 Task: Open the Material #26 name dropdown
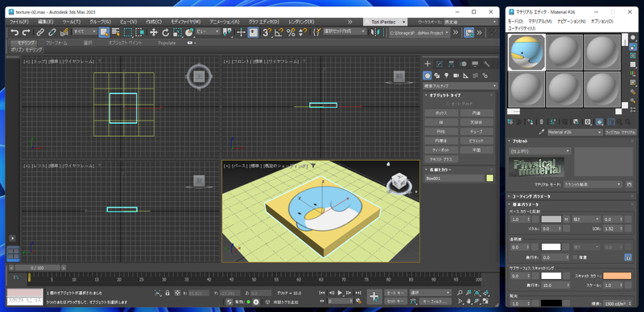[x=575, y=132]
